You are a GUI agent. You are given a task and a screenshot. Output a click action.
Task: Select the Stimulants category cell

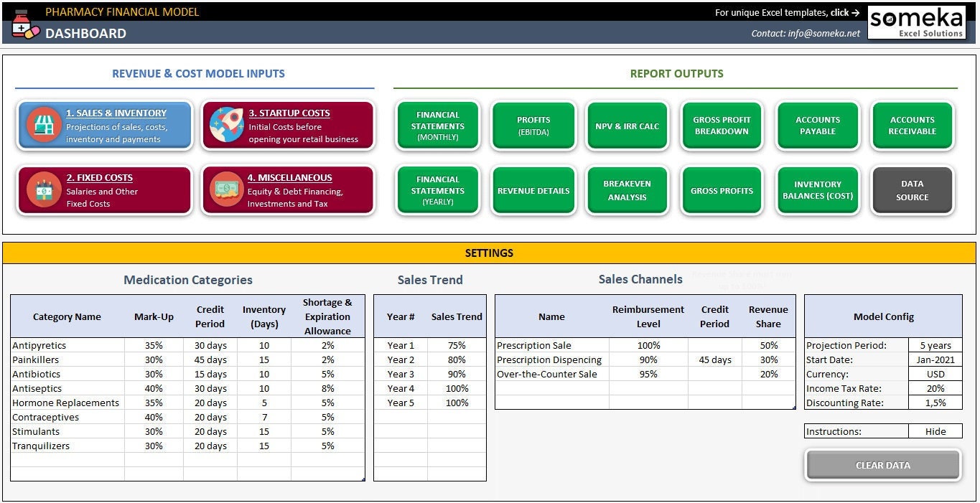67,431
